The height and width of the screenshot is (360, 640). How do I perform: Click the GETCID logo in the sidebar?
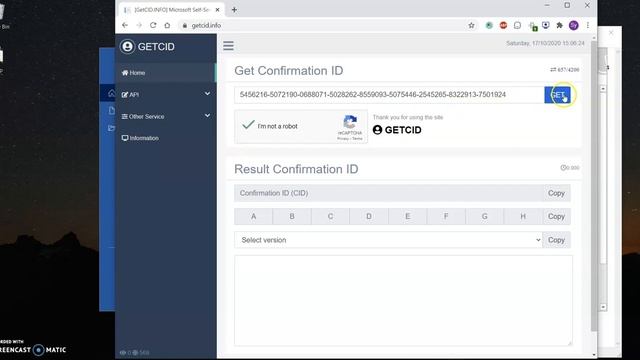coord(147,47)
